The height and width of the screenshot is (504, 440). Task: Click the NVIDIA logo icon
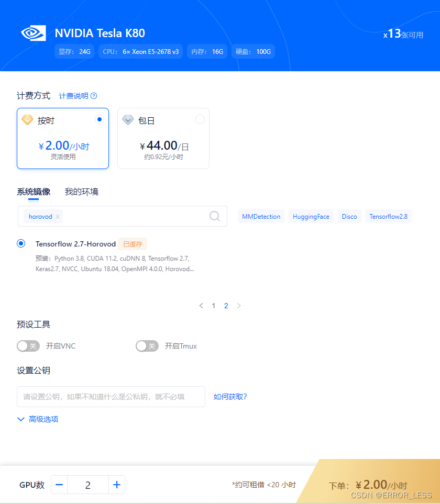[33, 32]
